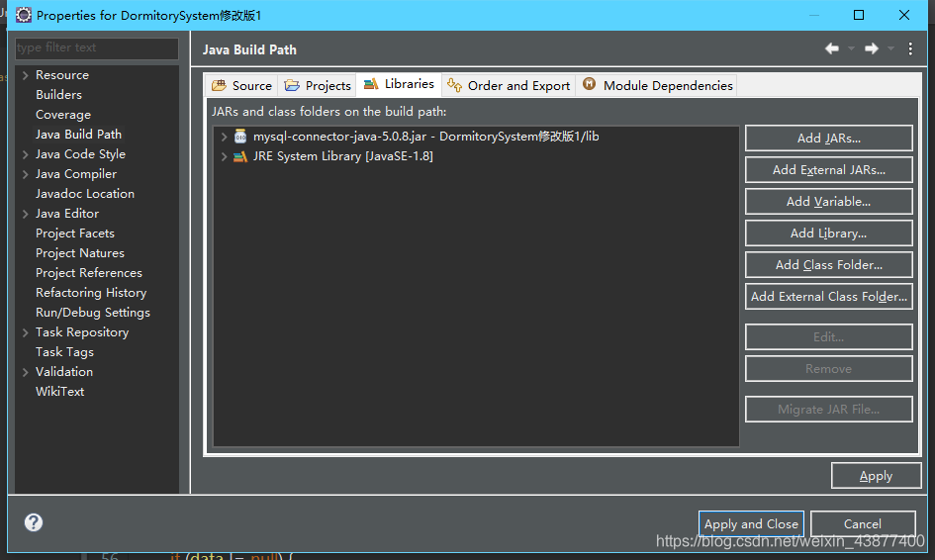This screenshot has height=560, width=935.
Task: Select Java Build Path tree item
Action: tap(78, 135)
